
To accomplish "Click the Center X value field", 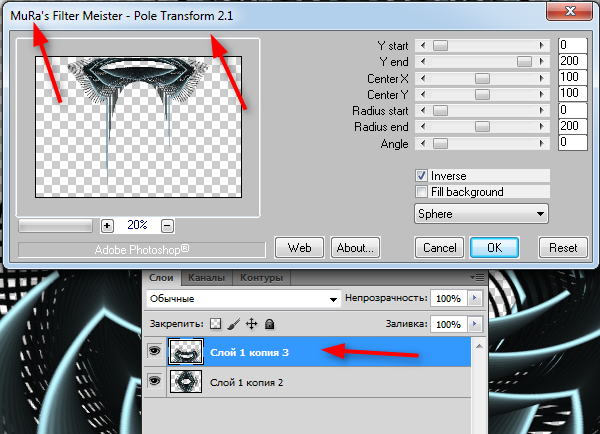I will pyautogui.click(x=572, y=77).
